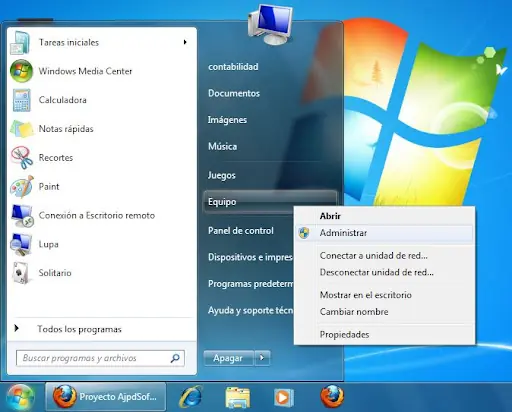Choose Administrar from the context menu
512x412 pixels.
pos(384,233)
